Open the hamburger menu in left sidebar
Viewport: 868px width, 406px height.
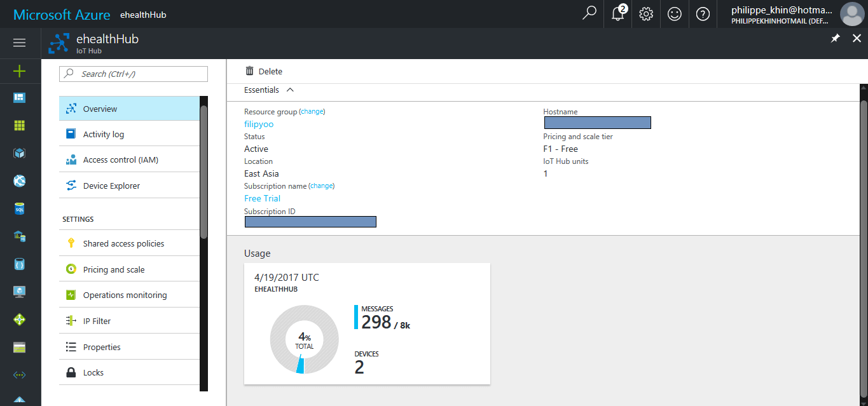point(19,43)
